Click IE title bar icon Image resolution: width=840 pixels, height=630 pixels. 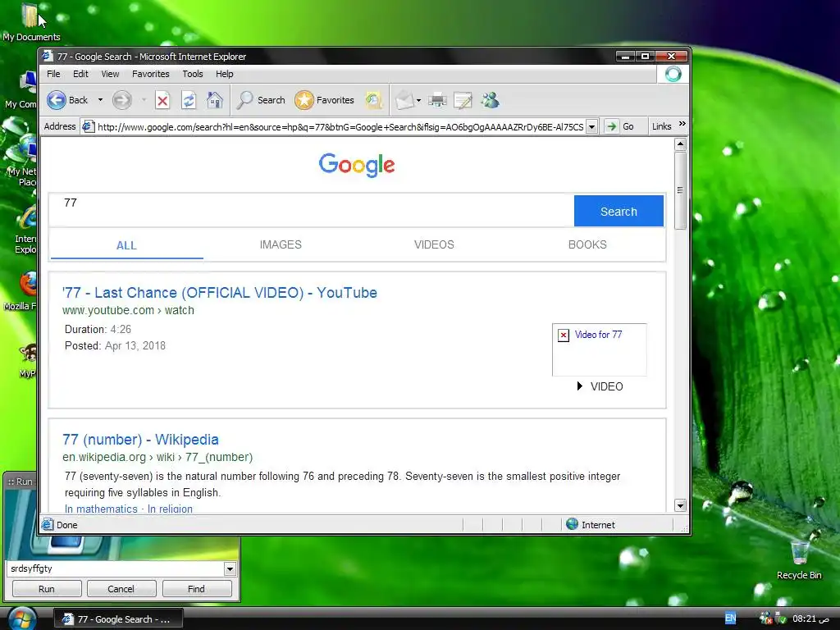point(48,56)
